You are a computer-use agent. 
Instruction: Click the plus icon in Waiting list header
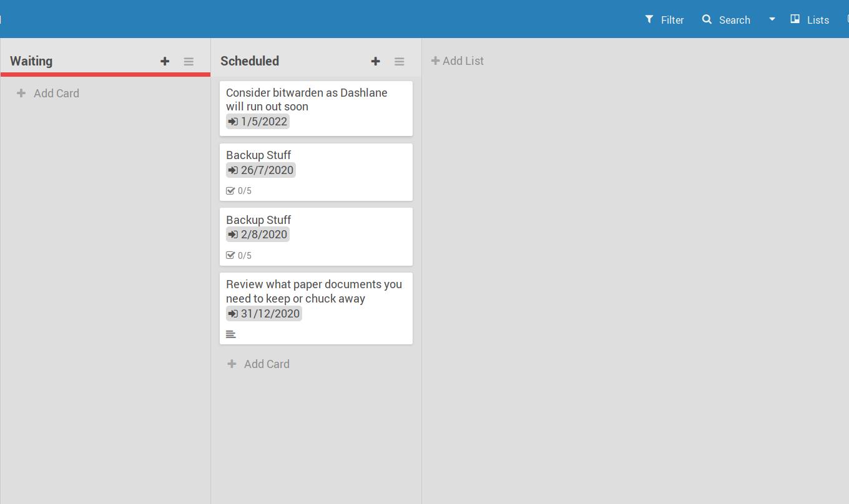(165, 61)
